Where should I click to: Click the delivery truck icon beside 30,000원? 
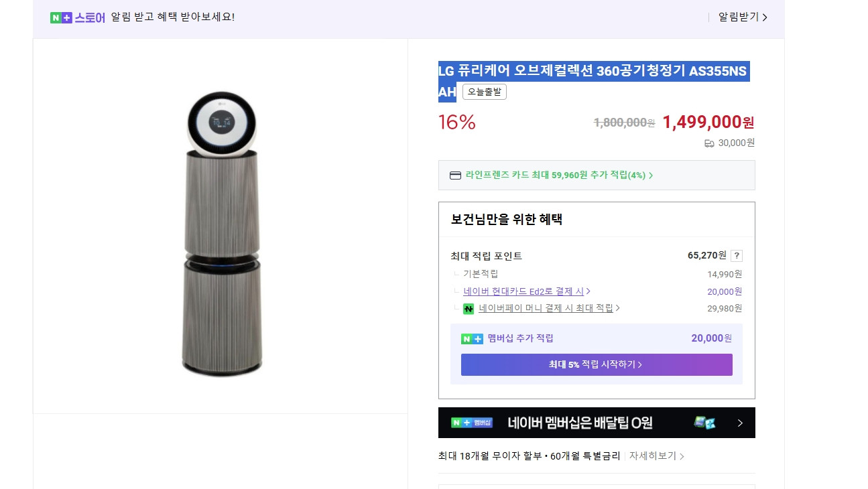coord(710,143)
